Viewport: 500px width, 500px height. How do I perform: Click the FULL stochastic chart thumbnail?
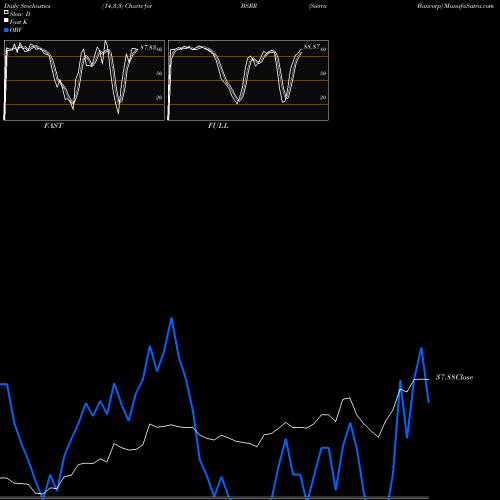click(x=248, y=80)
